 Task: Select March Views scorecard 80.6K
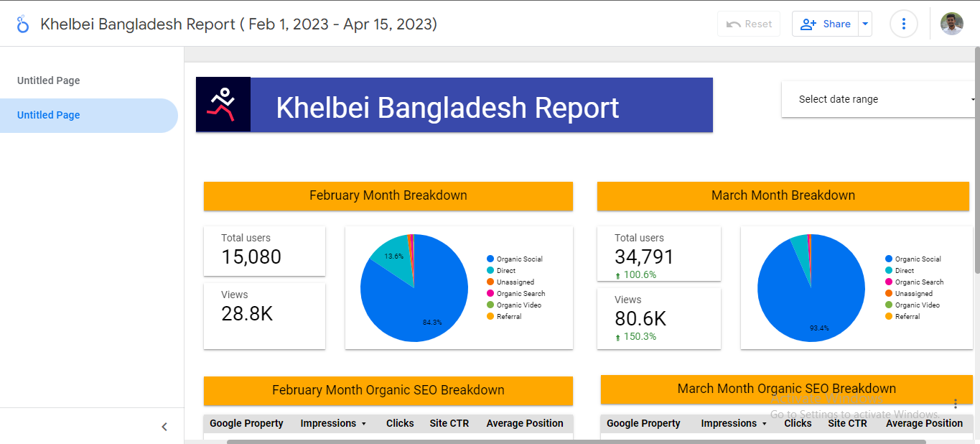tap(658, 318)
